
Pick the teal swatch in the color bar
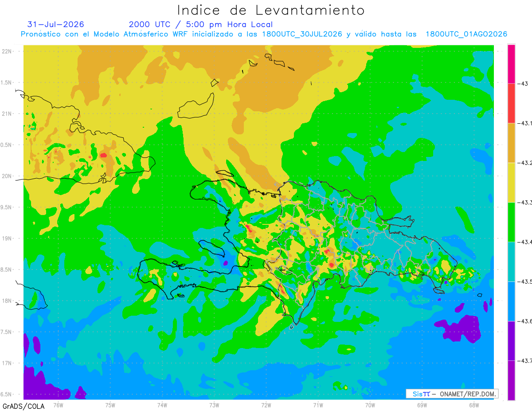[511, 262]
